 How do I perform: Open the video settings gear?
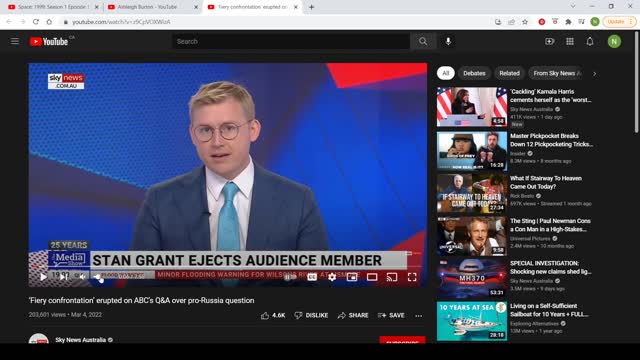pos(332,277)
